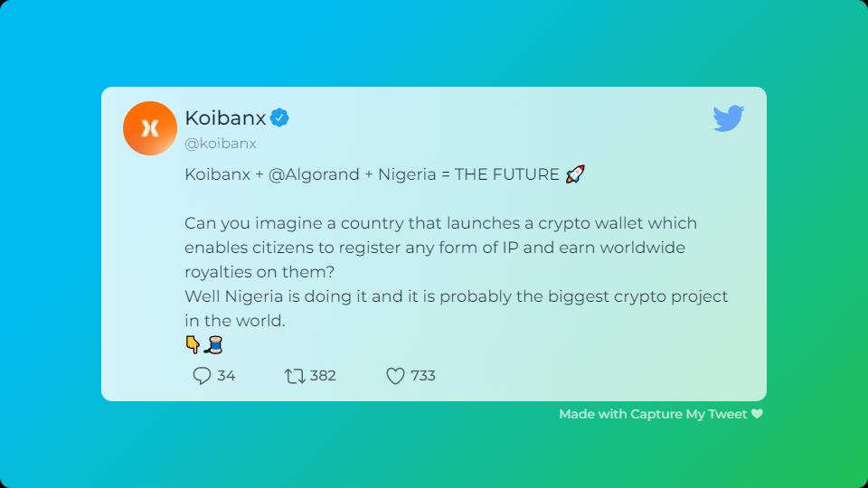Image resolution: width=868 pixels, height=488 pixels.
Task: Click the pointing down hand emoji
Action: [x=193, y=344]
